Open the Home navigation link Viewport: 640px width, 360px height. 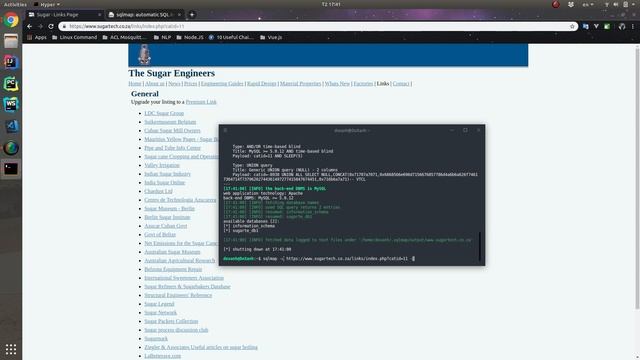135,83
